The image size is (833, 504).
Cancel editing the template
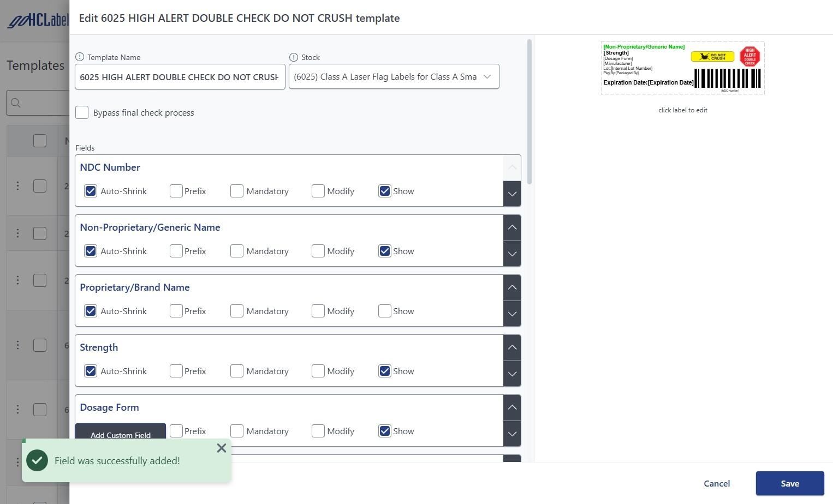click(x=716, y=483)
